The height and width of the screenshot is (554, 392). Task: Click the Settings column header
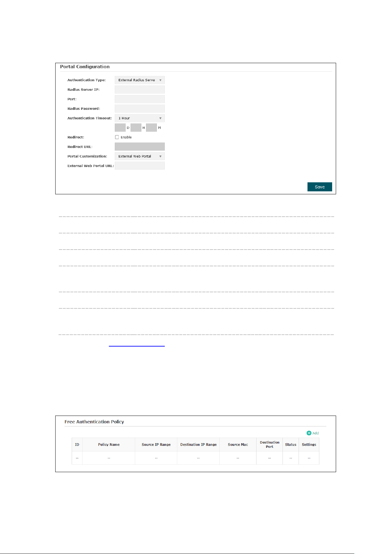point(309,445)
